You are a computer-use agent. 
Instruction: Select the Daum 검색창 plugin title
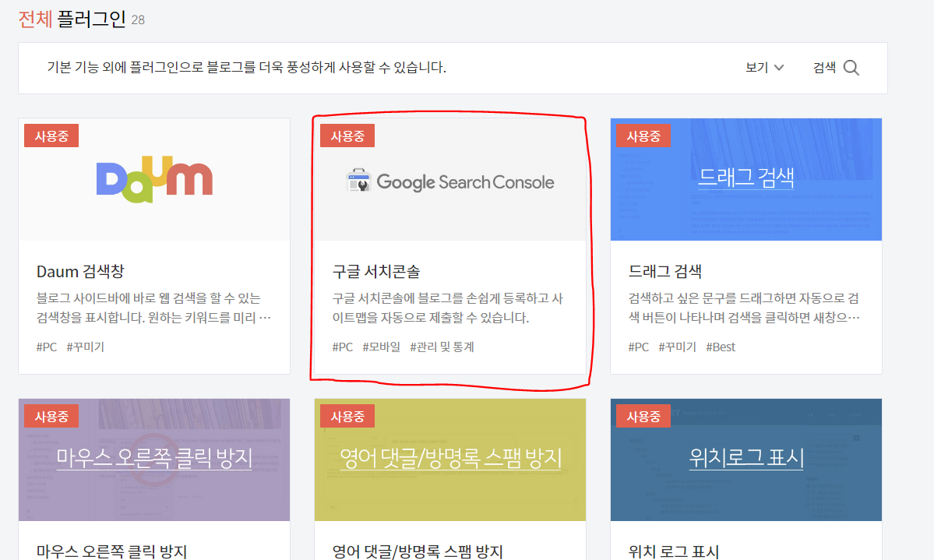80,272
